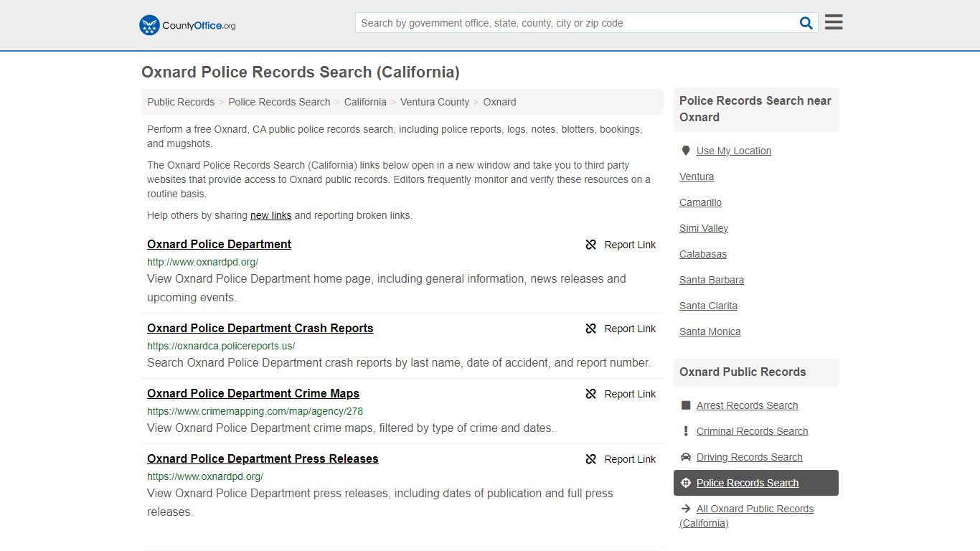980x551 pixels.
Task: Open Police Records Search breadcrumb
Action: (279, 102)
